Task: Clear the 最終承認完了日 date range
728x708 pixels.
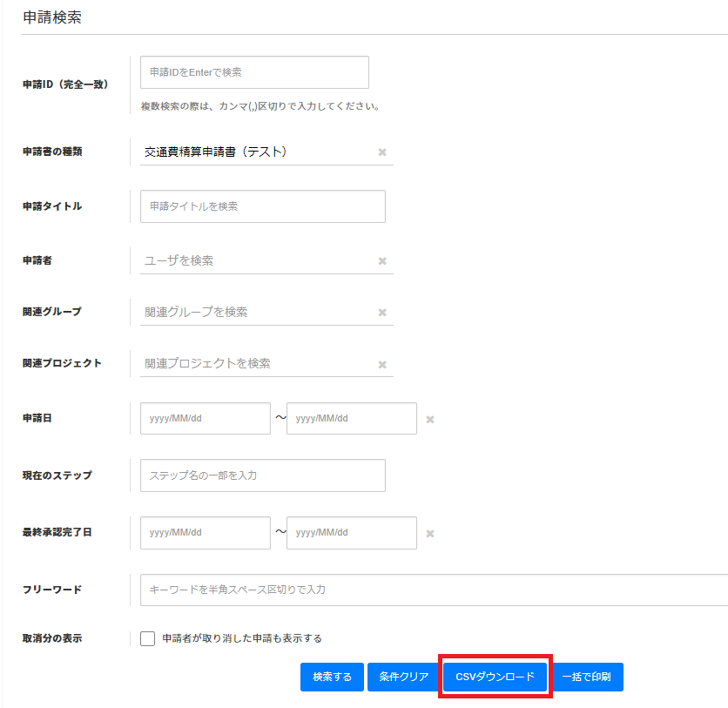Action: pos(429,533)
